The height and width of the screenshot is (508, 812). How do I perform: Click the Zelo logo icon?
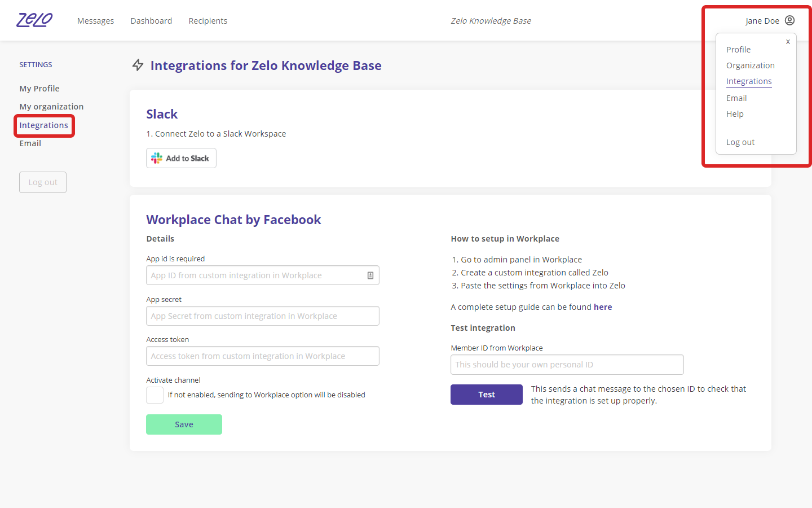[34, 20]
